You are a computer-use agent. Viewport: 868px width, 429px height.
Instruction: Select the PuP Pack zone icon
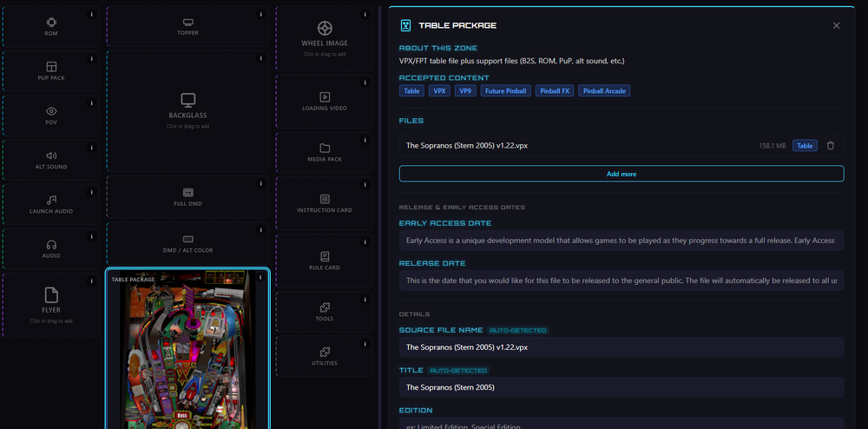click(x=51, y=66)
